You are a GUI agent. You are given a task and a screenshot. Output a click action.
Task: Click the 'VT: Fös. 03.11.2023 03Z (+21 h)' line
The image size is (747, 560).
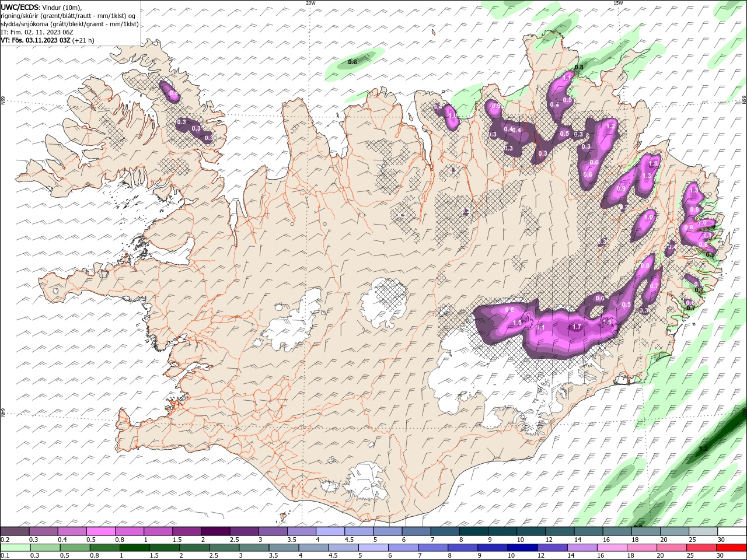tap(47, 40)
